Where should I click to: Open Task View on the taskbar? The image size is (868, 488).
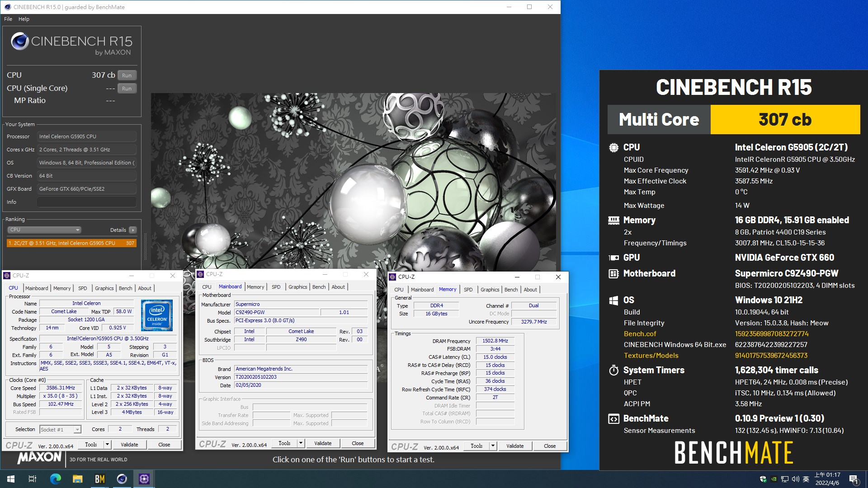pos(33,479)
